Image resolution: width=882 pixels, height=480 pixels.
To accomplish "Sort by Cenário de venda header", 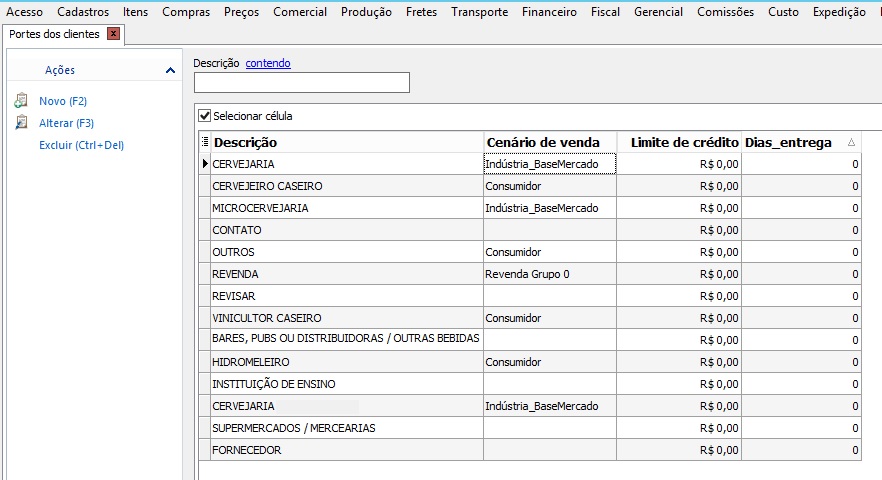I will pyautogui.click(x=550, y=142).
